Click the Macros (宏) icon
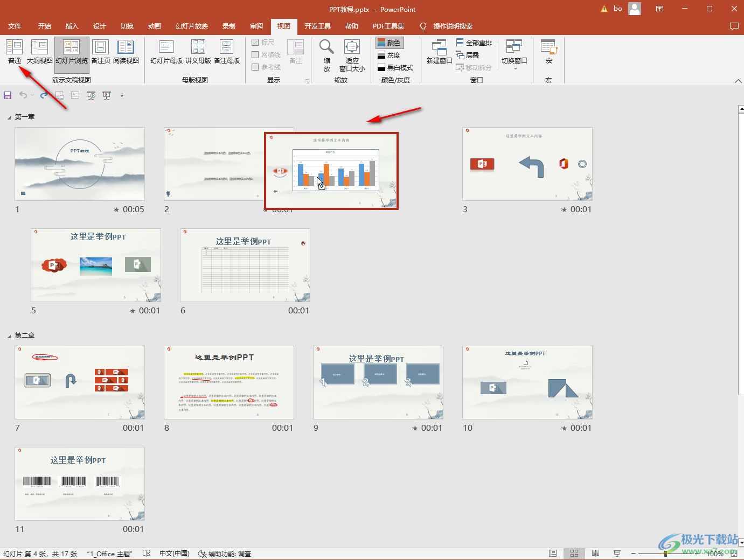This screenshot has height=560, width=744. (x=548, y=47)
